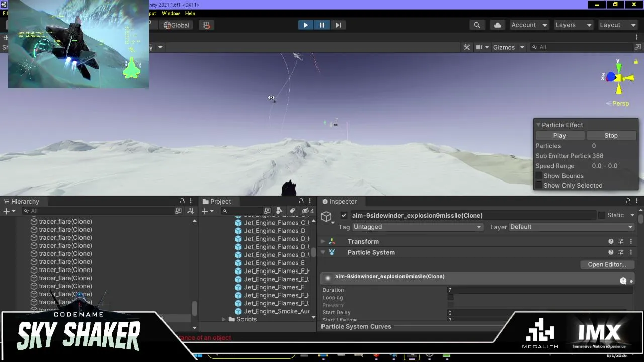
Task: Open the Tag dropdown showing Untagged
Action: click(x=417, y=227)
